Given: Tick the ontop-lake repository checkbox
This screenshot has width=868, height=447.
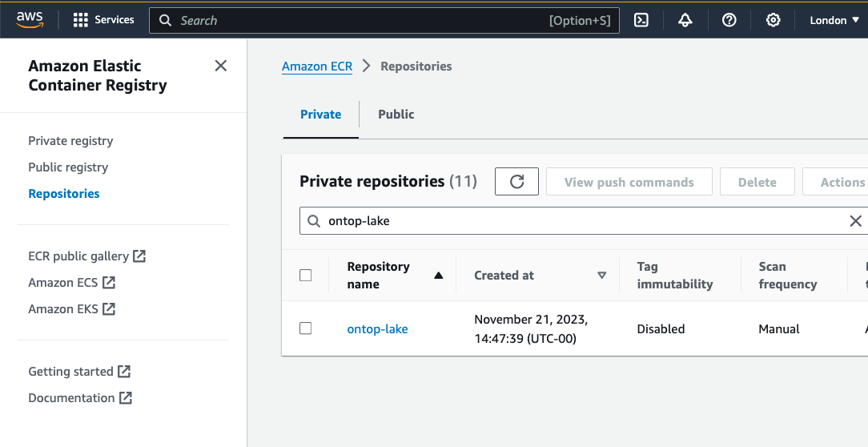Looking at the screenshot, I should (x=306, y=328).
